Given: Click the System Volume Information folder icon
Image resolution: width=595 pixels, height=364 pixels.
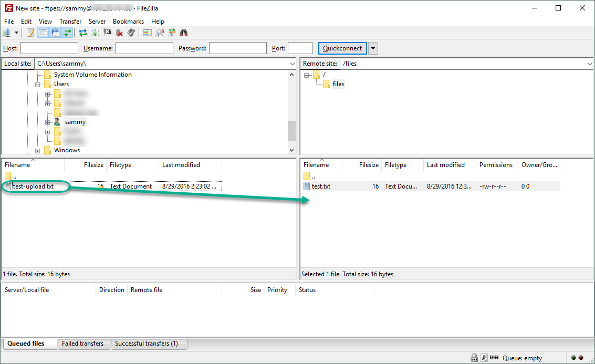Looking at the screenshot, I should 47,75.
